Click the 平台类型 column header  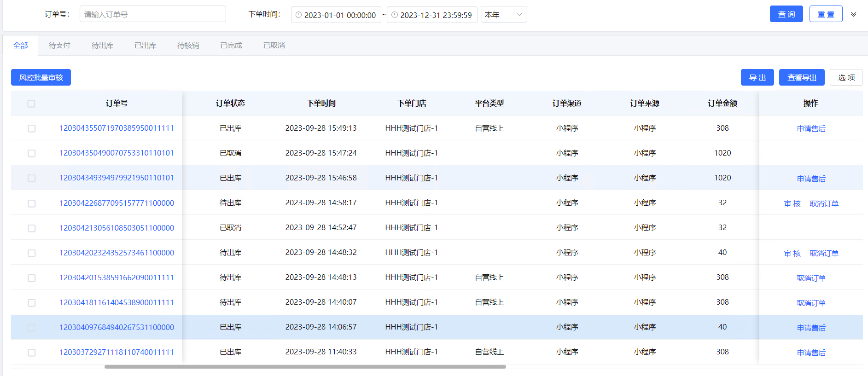[489, 104]
